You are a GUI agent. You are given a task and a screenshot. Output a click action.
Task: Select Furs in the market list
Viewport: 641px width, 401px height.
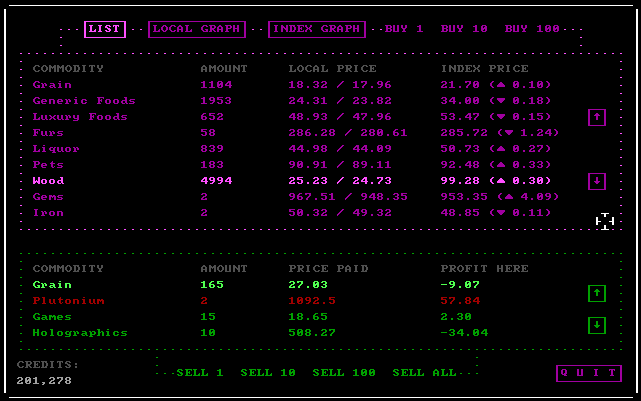[48, 133]
